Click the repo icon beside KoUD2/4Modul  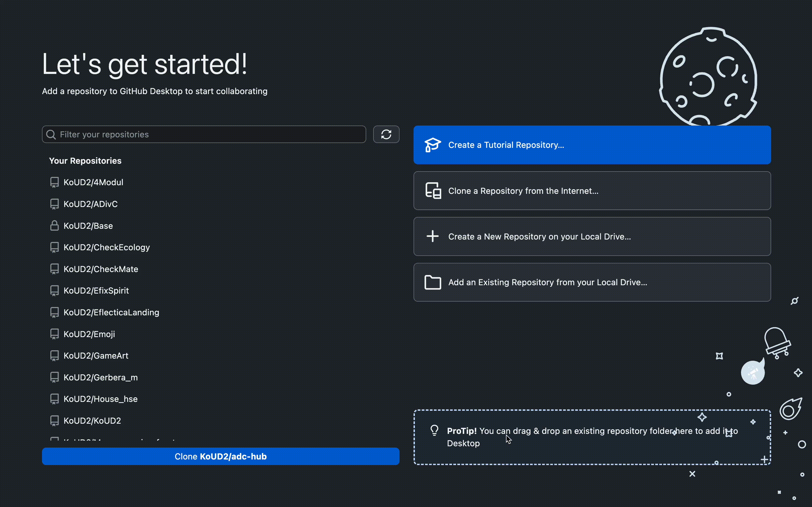tap(54, 183)
